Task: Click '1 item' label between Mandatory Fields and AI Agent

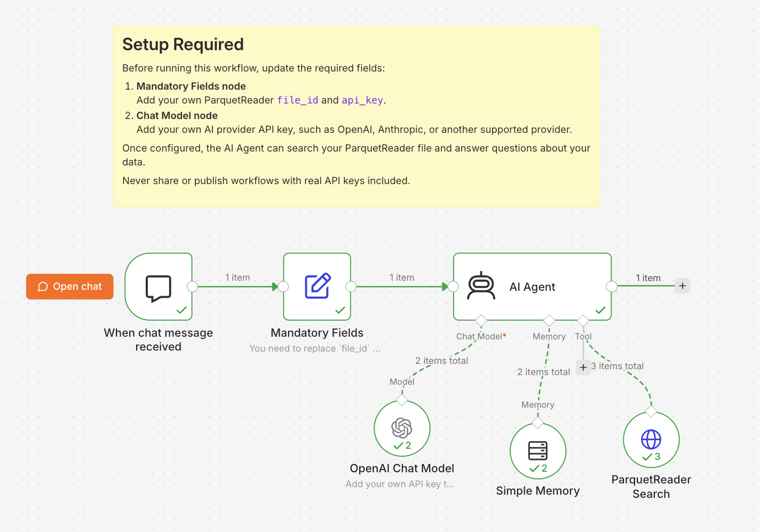Action: 402,277
